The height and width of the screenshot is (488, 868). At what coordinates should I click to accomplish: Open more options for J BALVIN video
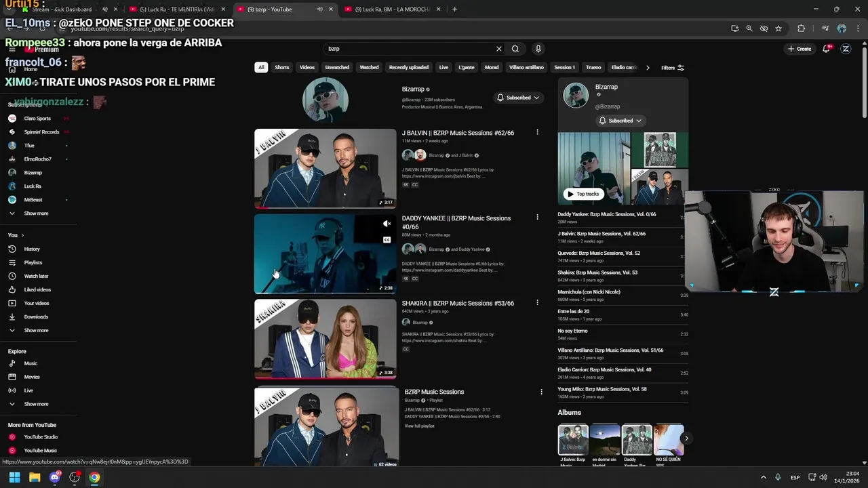[537, 132]
